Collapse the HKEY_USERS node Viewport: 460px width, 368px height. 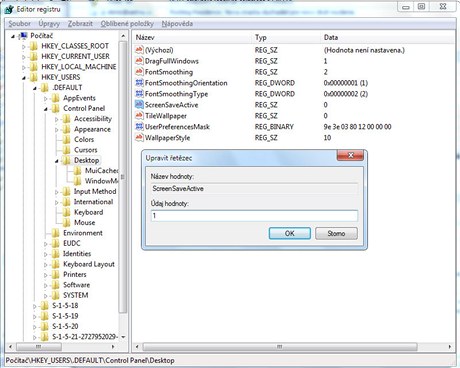click(x=24, y=78)
